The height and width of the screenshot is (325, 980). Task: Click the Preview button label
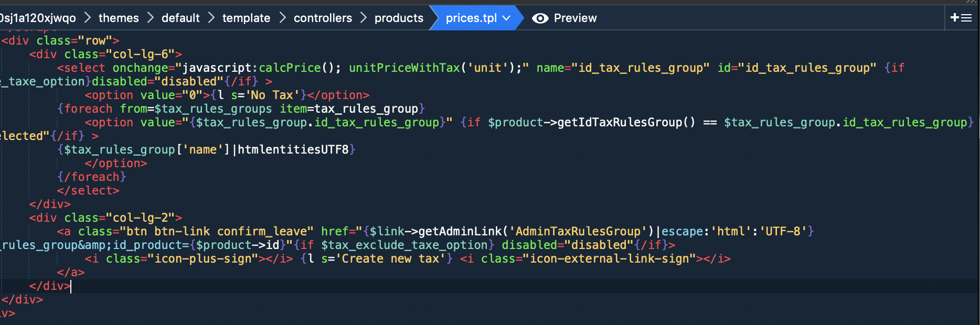[575, 18]
